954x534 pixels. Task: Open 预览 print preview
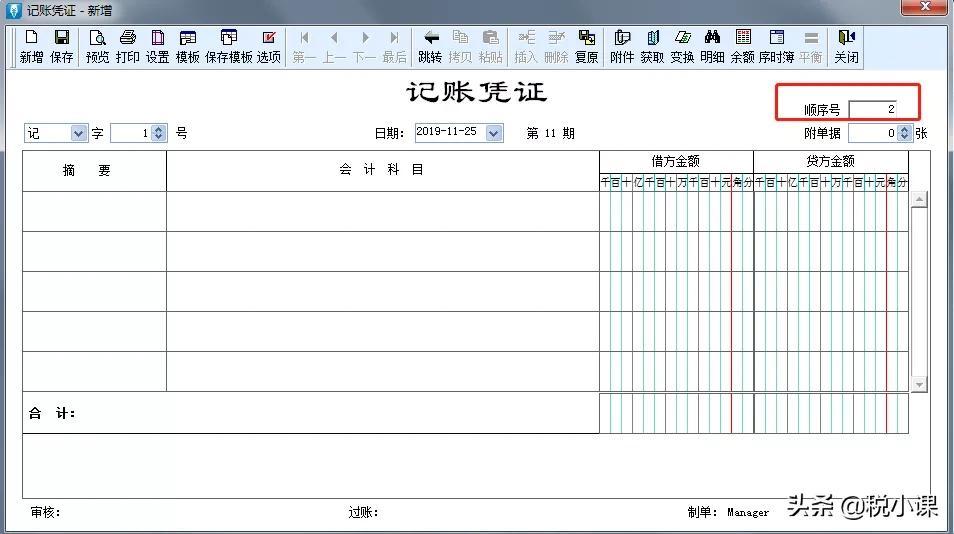97,46
